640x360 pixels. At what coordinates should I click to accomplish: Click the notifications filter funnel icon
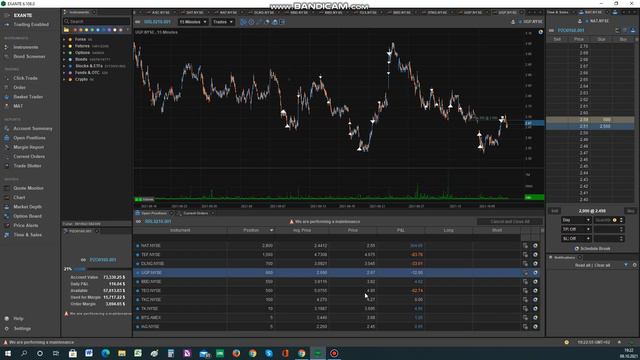coord(626,265)
